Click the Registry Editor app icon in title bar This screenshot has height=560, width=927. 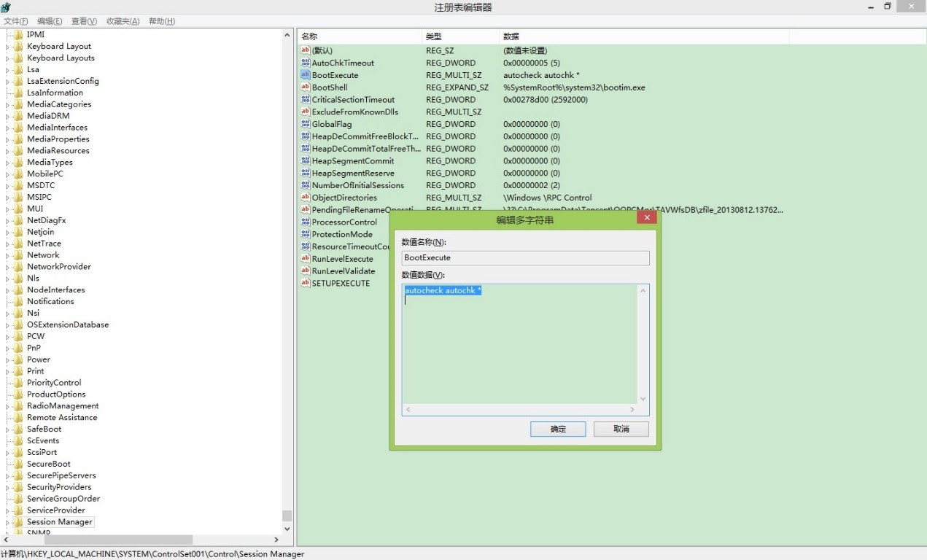pyautogui.click(x=6, y=7)
